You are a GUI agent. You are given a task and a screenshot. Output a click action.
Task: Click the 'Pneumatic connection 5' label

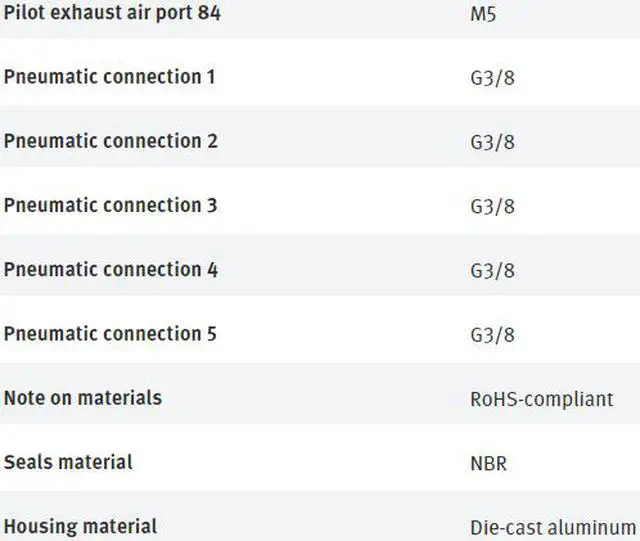click(x=110, y=333)
